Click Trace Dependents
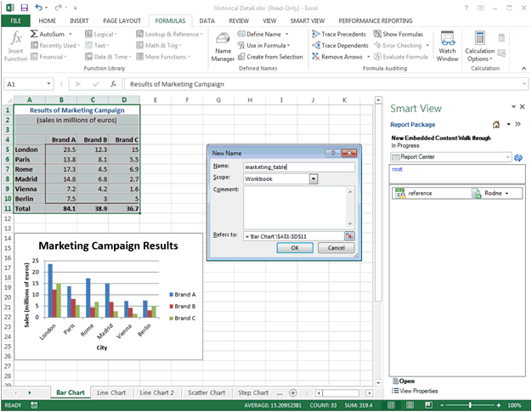532x412 pixels. [340, 45]
